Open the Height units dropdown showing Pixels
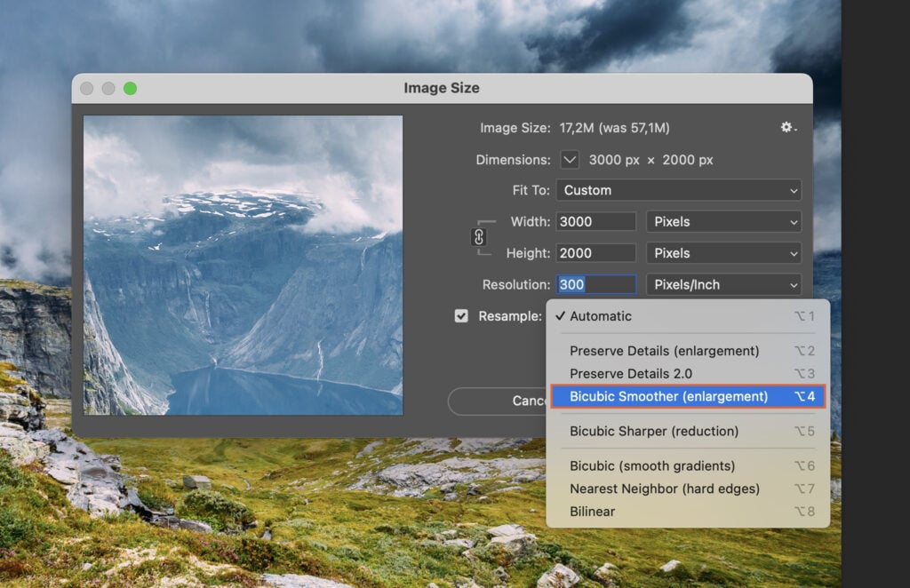This screenshot has height=588, width=910. point(723,253)
